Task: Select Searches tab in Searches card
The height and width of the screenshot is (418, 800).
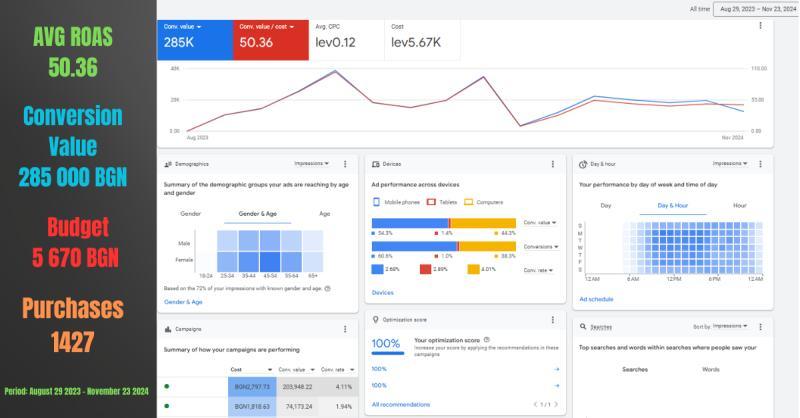Action: click(635, 369)
